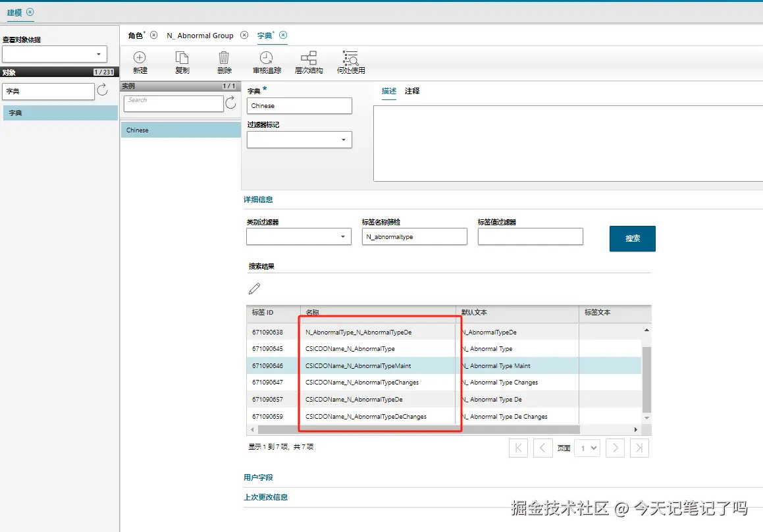Click label ID 671090659

point(267,417)
